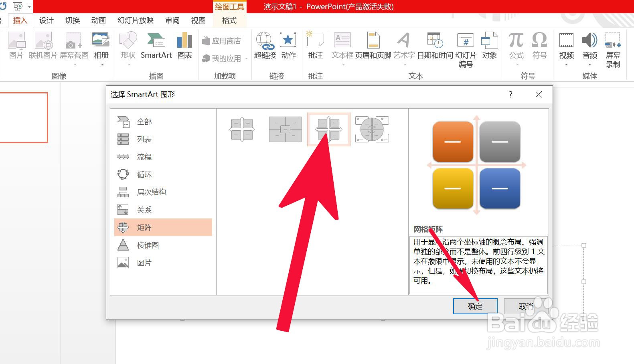Screen dimensions: 634x364
Task: Open dialog help question mark button
Action: 510,95
